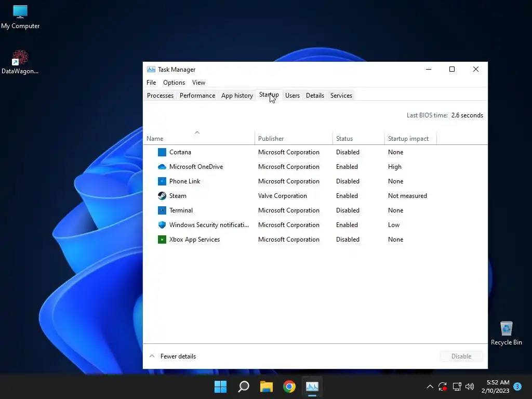Select the Windows Security notification entry name

[209, 225]
